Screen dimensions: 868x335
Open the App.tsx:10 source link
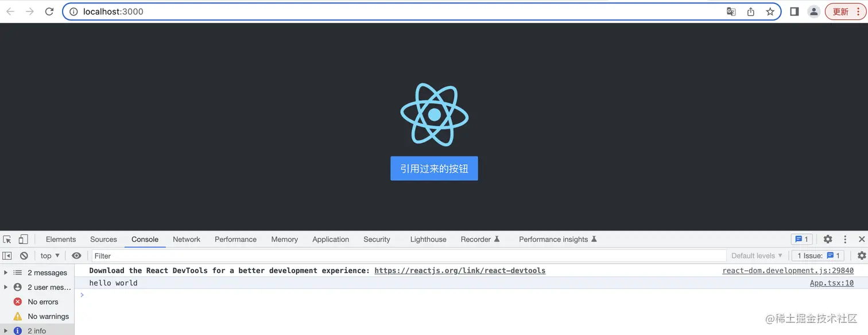pos(832,283)
